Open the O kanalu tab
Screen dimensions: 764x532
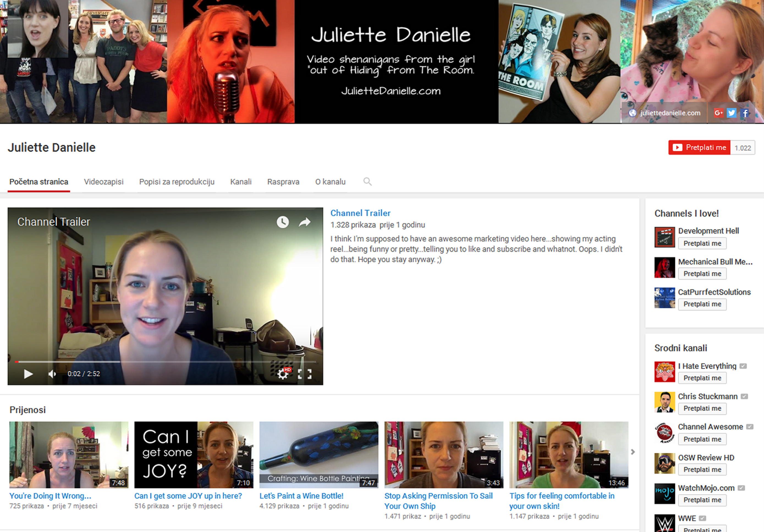(x=330, y=182)
